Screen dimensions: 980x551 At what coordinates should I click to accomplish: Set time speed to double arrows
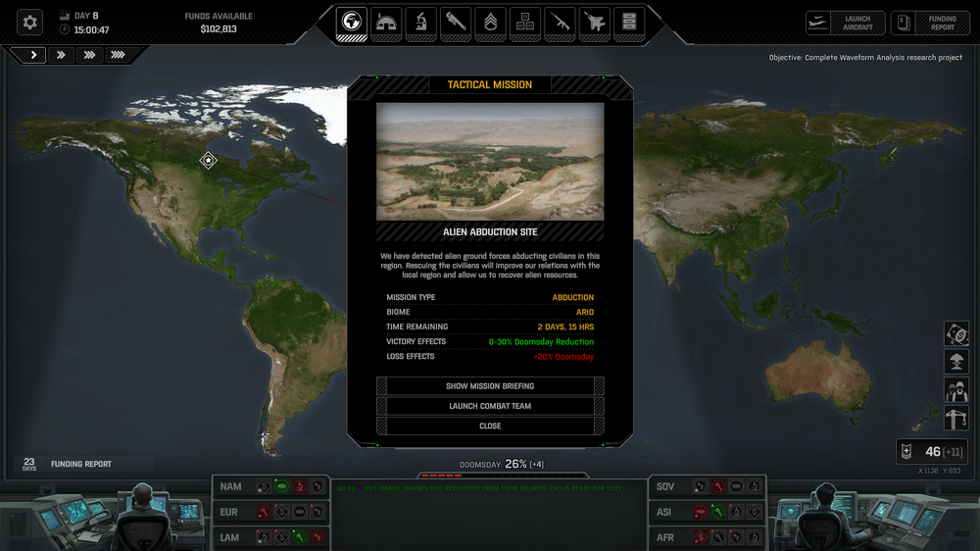coord(61,55)
